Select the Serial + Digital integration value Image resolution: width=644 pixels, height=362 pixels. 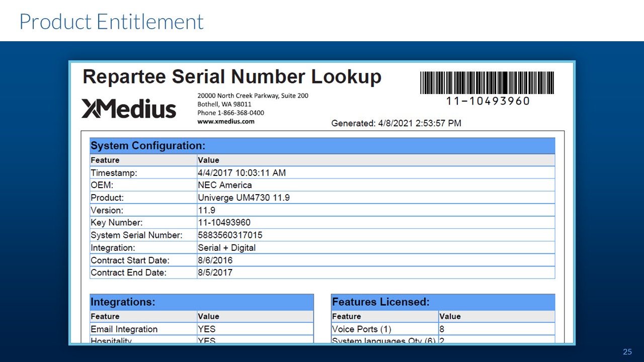click(x=226, y=248)
